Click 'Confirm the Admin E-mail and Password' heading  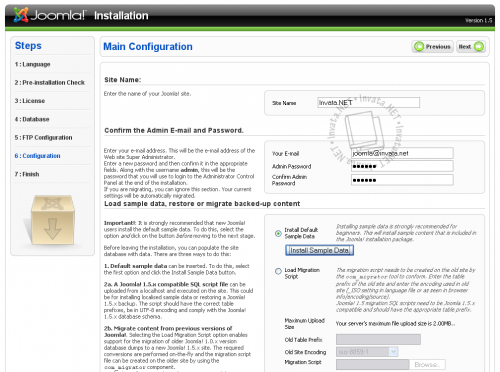pyautogui.click(x=174, y=131)
